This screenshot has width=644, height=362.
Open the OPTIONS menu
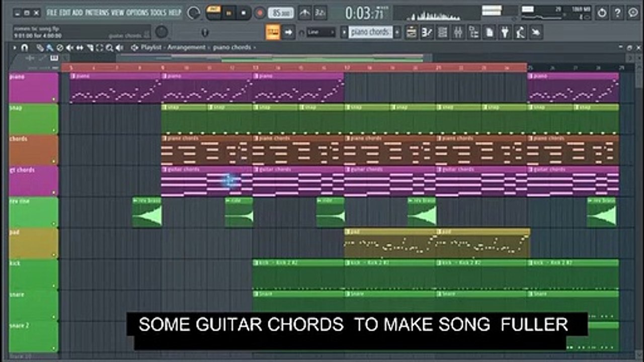click(137, 12)
